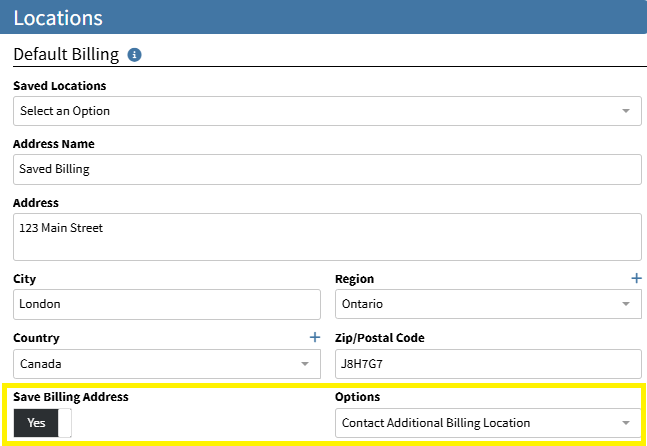Open the Saved Locations dropdown
This screenshot has width=647, height=446.
click(x=327, y=111)
